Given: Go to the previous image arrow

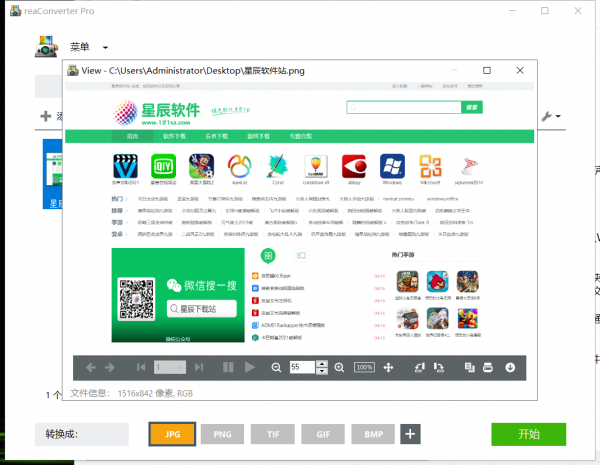Looking at the screenshot, I should point(91,367).
